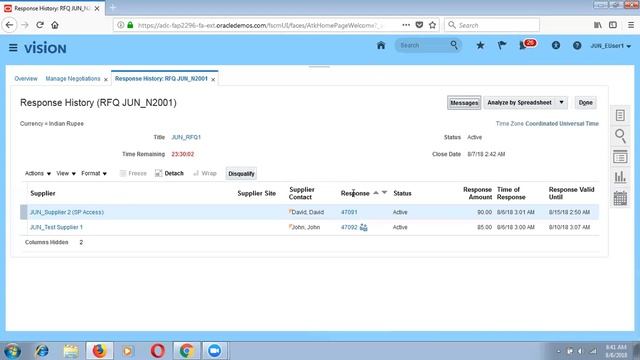Click the search magnifier in Vision header
640x360 pixels.
tap(454, 45)
